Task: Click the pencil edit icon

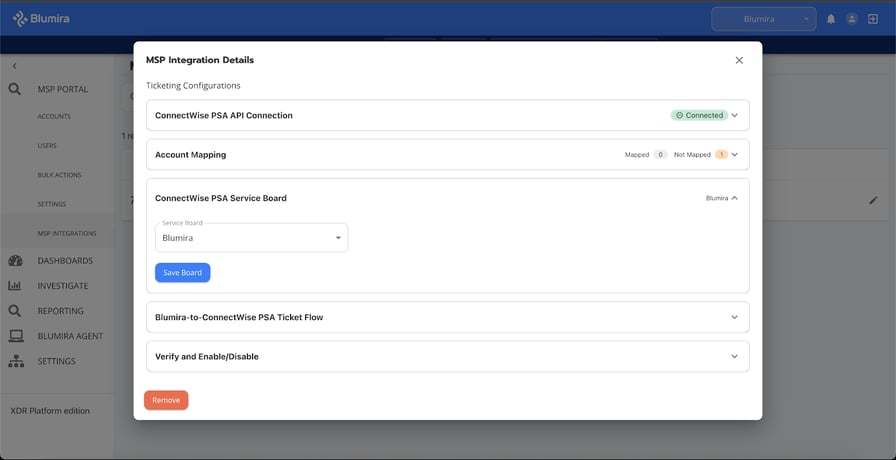Action: point(873,200)
